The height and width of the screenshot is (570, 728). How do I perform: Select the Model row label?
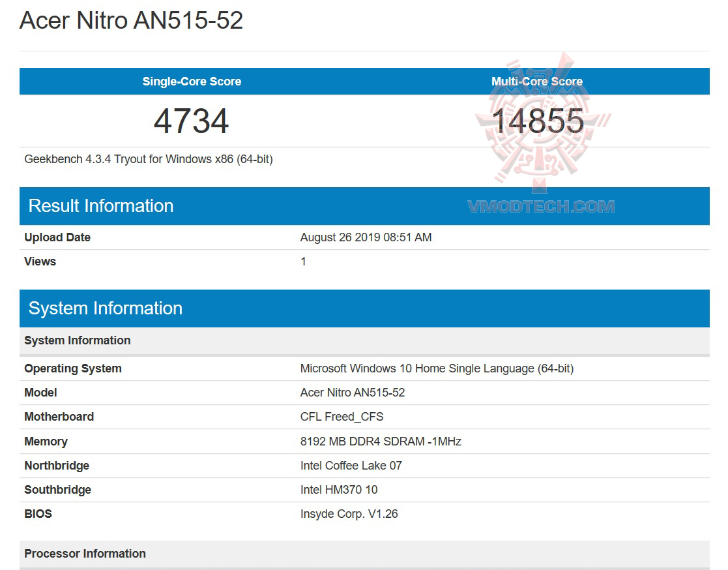[40, 393]
